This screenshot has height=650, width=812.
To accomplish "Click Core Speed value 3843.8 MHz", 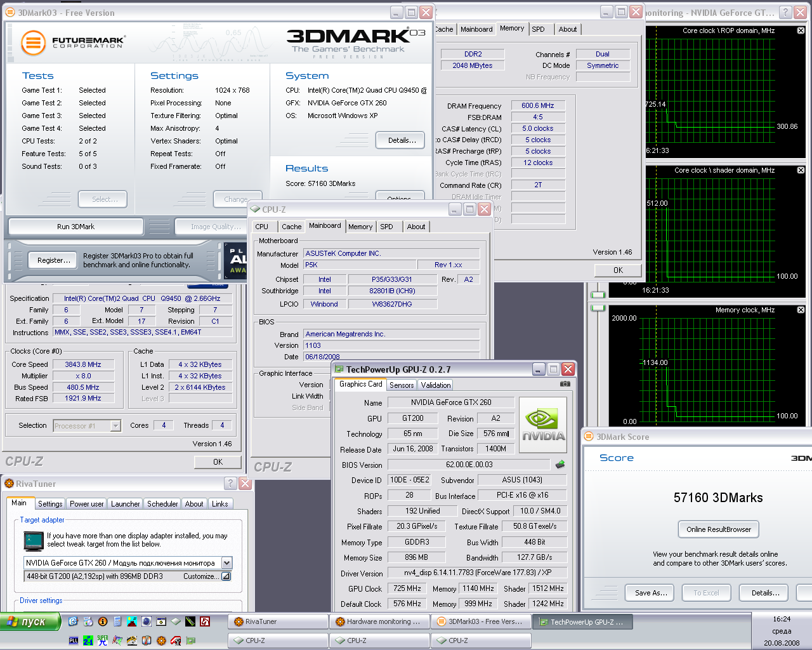I will click(x=83, y=364).
